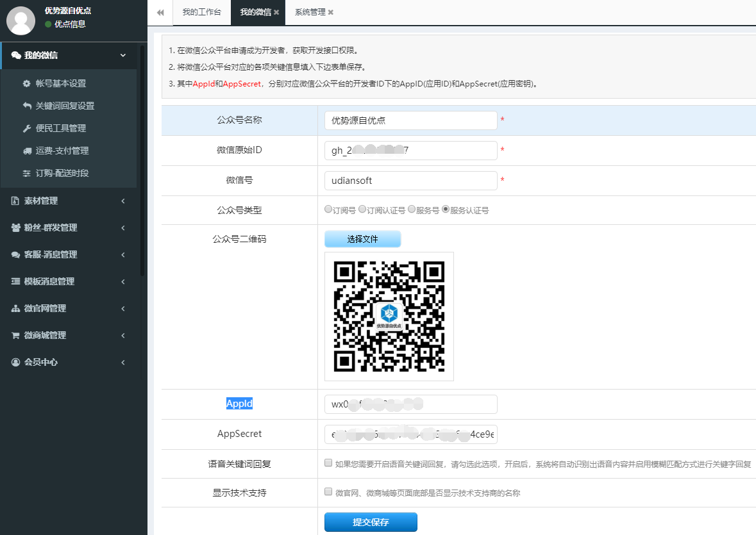Select the 订阅号 radio option

tap(328, 209)
